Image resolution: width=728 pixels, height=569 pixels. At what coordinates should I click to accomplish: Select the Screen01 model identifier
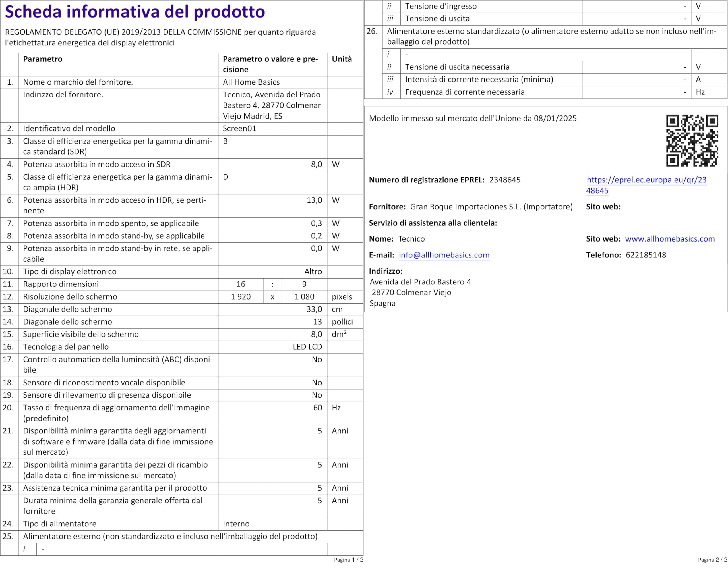pos(239,128)
